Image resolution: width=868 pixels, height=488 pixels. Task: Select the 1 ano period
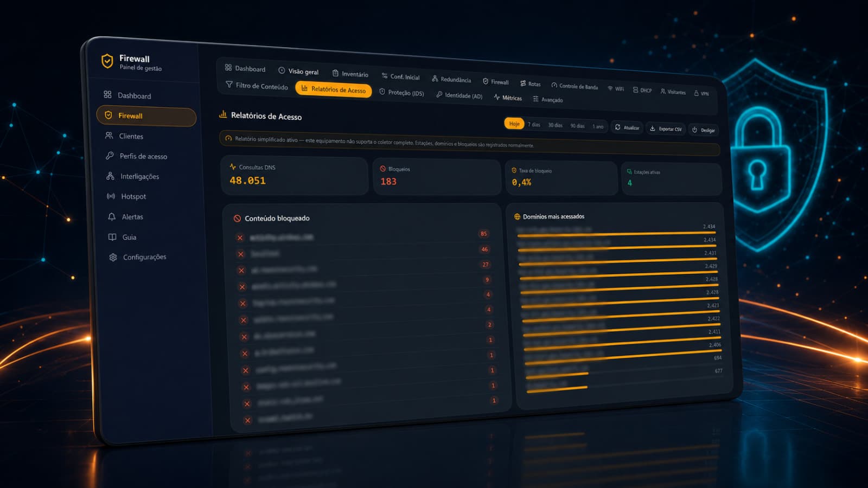click(x=598, y=126)
